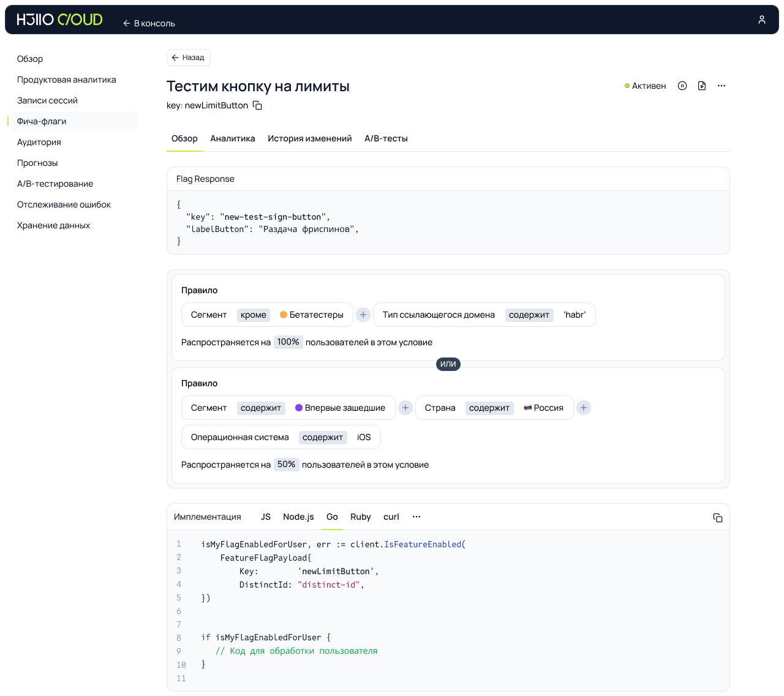This screenshot has width=784, height=696.
Task: Pause the active feature flag
Action: pyautogui.click(x=682, y=86)
